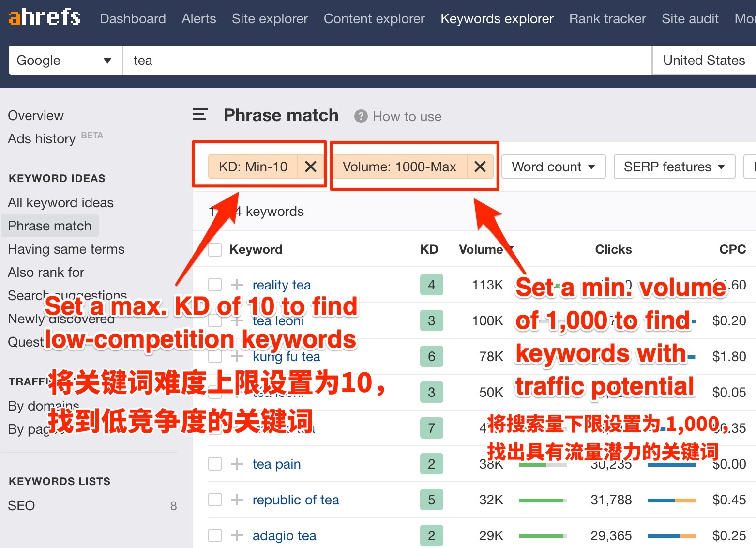
Task: Open the Word count filter dropdown
Action: coord(553,167)
